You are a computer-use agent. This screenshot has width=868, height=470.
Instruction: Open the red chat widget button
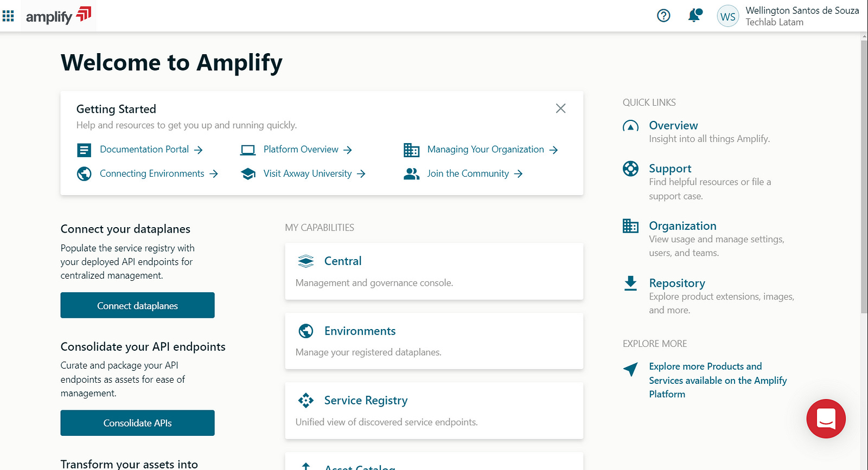[826, 419]
